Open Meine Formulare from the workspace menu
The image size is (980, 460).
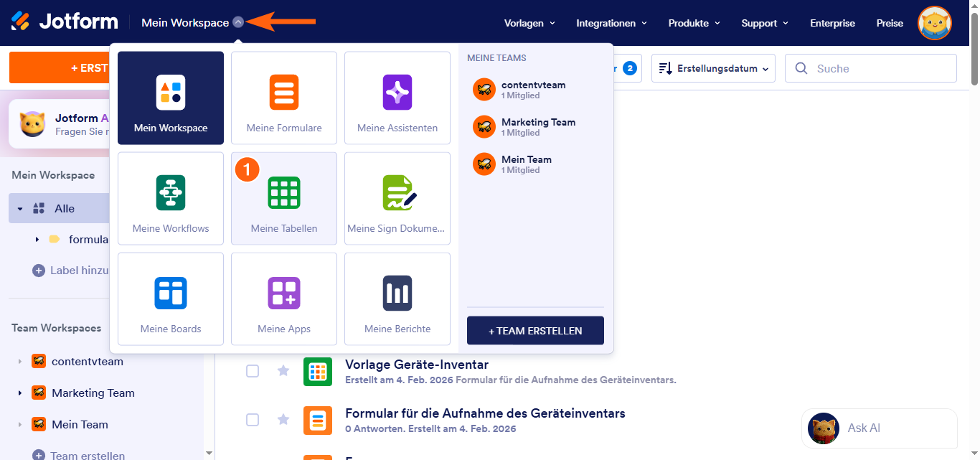[x=283, y=98]
